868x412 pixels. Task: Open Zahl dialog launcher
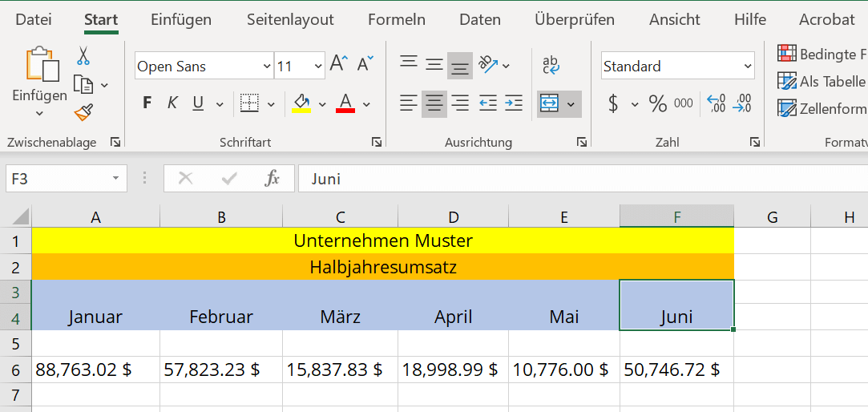[x=754, y=143]
